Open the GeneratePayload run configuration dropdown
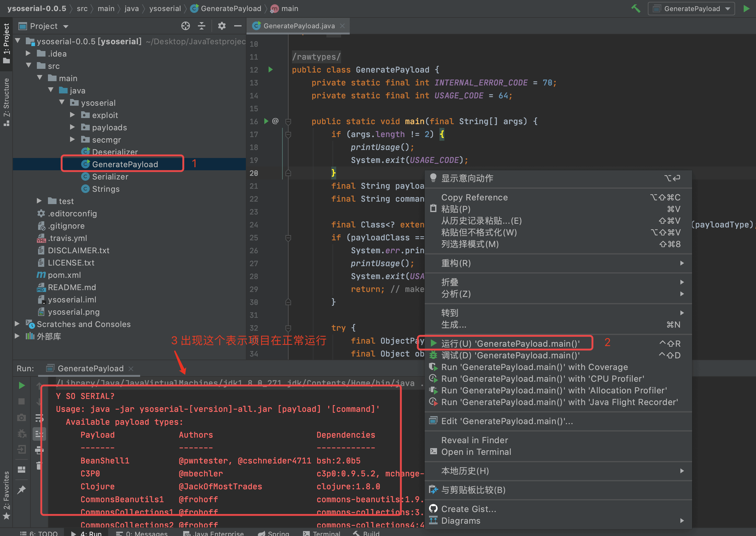The height and width of the screenshot is (536, 756). pyautogui.click(x=692, y=9)
